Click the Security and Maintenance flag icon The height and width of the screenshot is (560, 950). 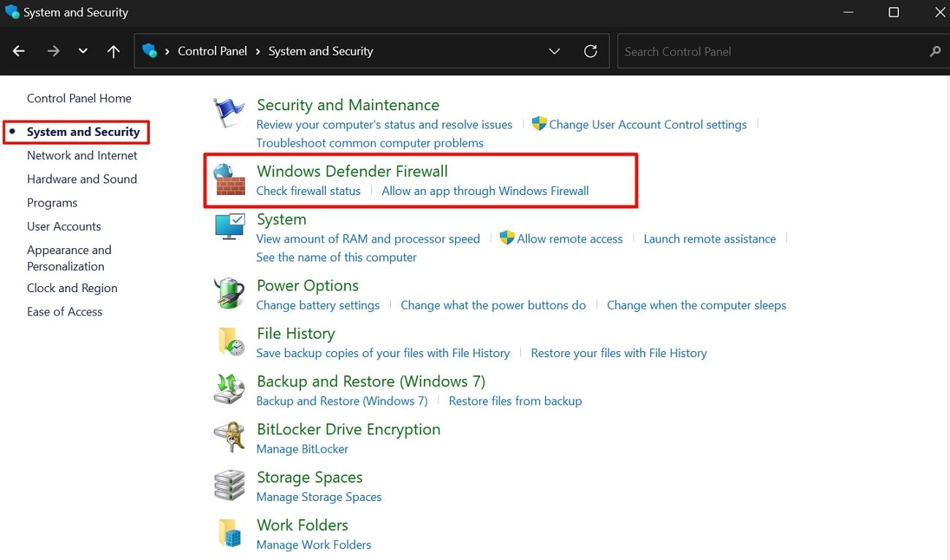tap(229, 112)
